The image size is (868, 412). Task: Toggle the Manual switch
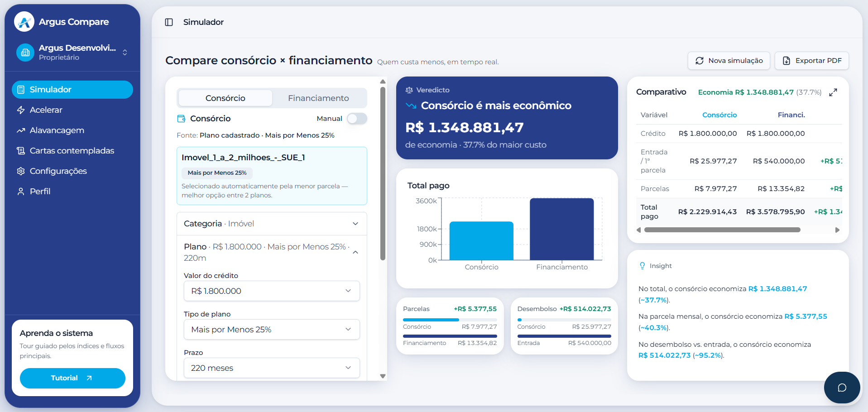coord(357,119)
